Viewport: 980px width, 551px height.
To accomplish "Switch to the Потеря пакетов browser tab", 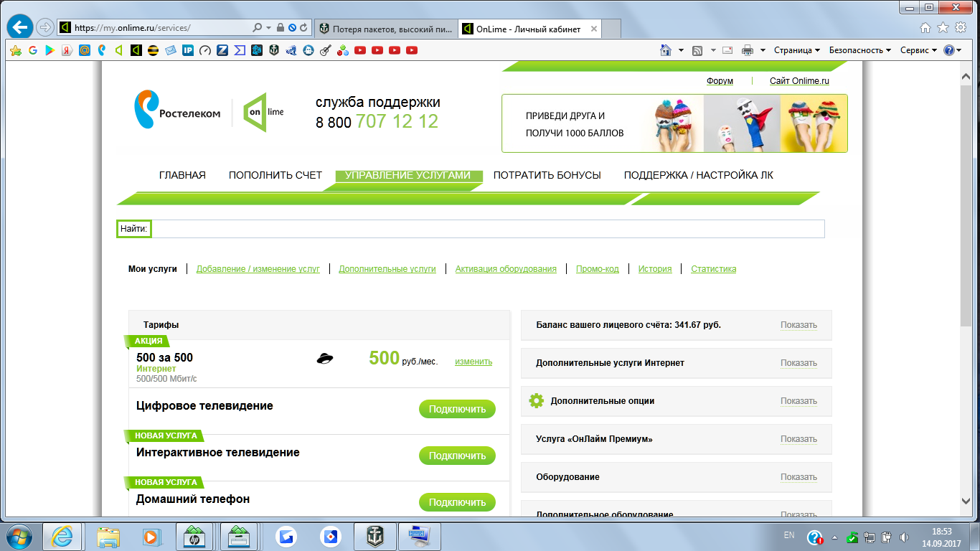I will [x=386, y=29].
